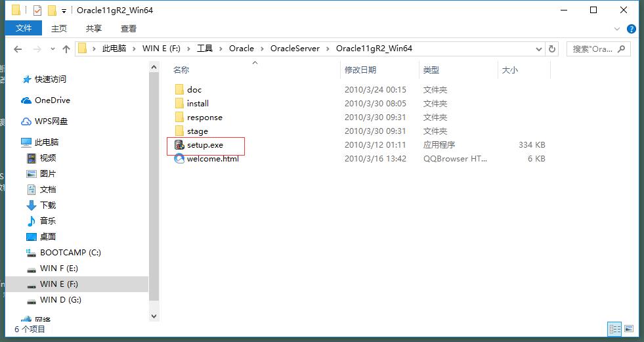Expand address bar history dropdown

coord(539,49)
